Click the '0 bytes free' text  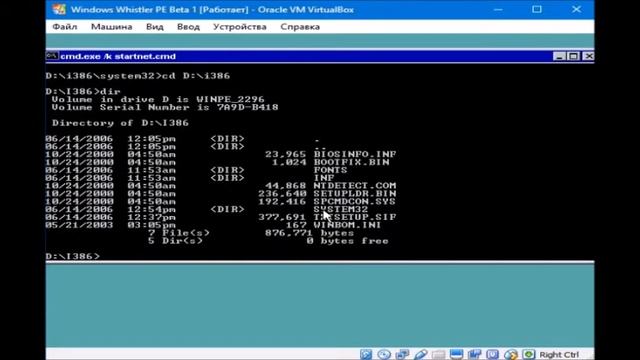(x=347, y=241)
